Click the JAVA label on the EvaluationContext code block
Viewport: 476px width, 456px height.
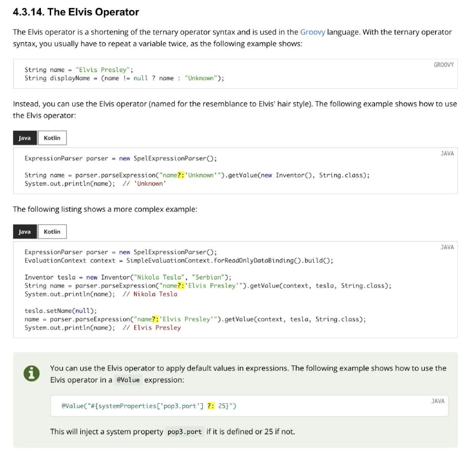447,247
